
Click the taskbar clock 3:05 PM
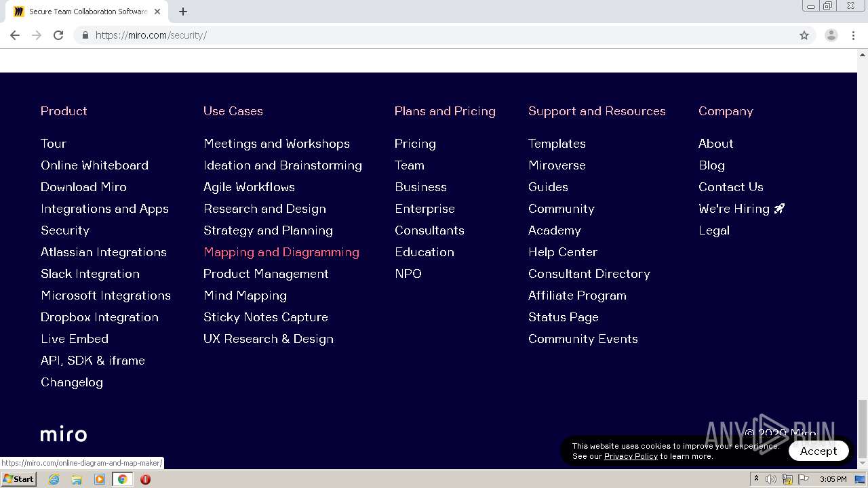point(833,479)
